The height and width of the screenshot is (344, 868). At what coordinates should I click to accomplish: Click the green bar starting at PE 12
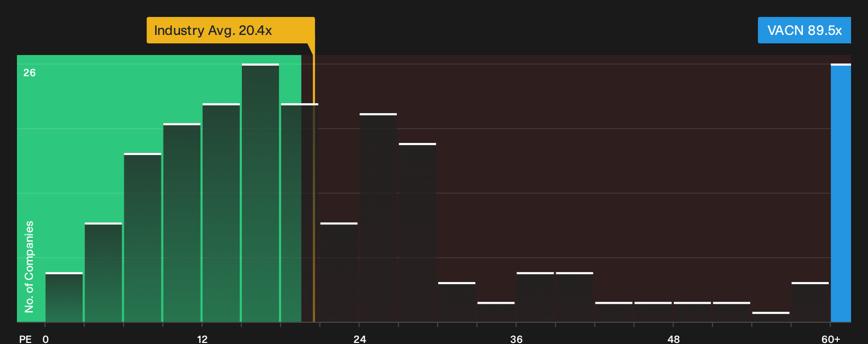(221, 213)
